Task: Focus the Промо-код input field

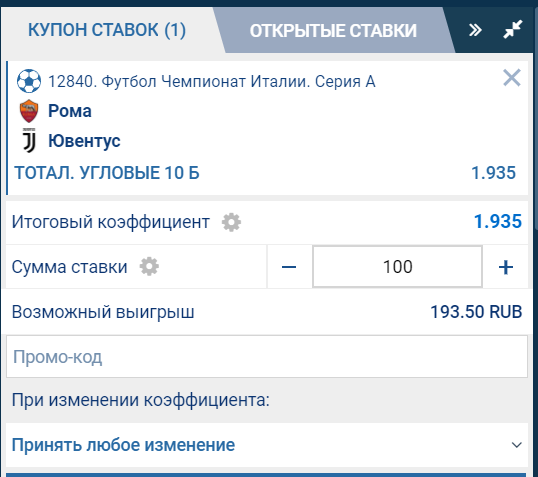Action: pyautogui.click(x=267, y=357)
